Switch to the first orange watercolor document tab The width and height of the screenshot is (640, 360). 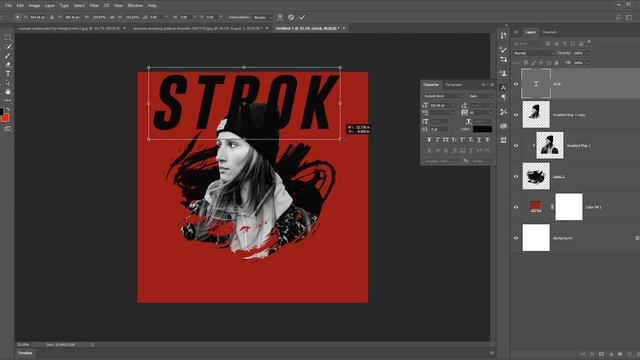click(69, 29)
